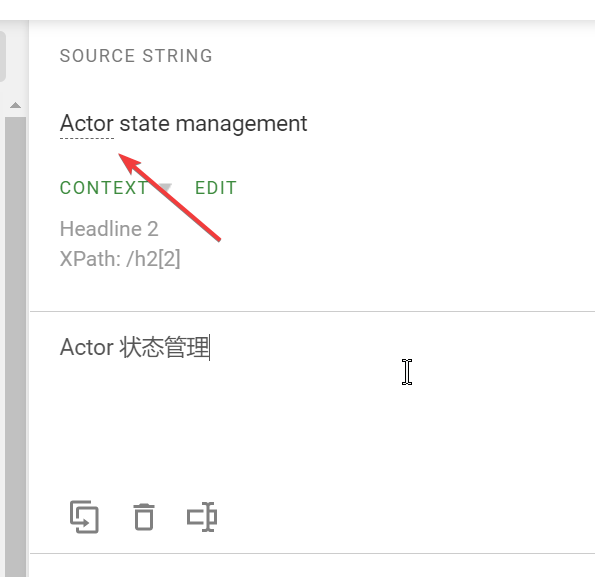
Task: Click the word management in the source string
Action: point(241,124)
